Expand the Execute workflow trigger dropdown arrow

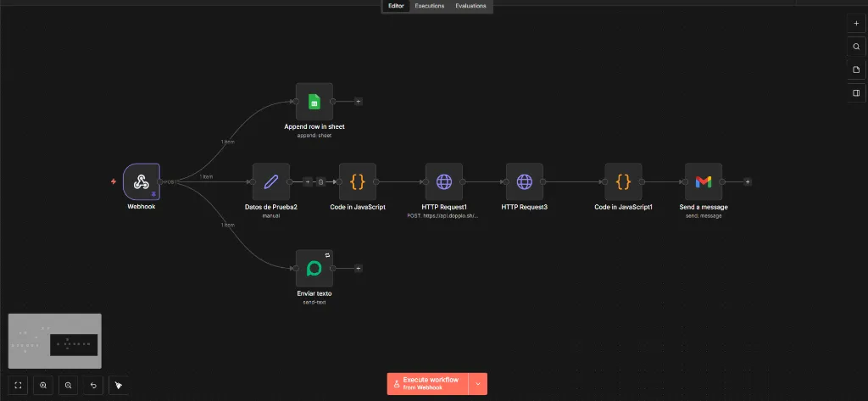[x=478, y=383]
